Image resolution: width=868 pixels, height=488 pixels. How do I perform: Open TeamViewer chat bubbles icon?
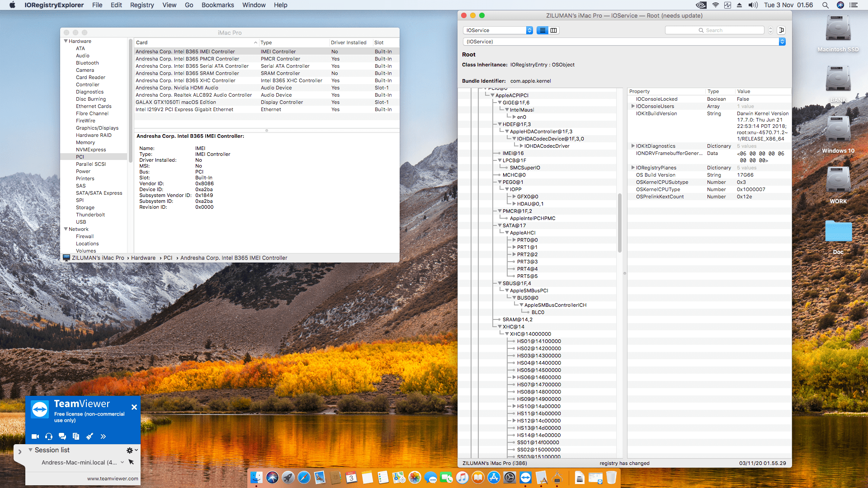coord(62,436)
